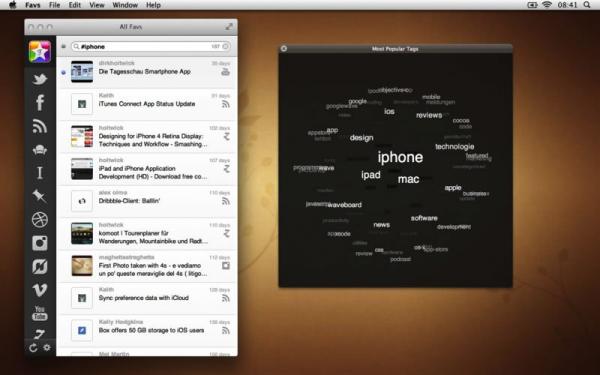Clear the search field text

click(x=226, y=46)
